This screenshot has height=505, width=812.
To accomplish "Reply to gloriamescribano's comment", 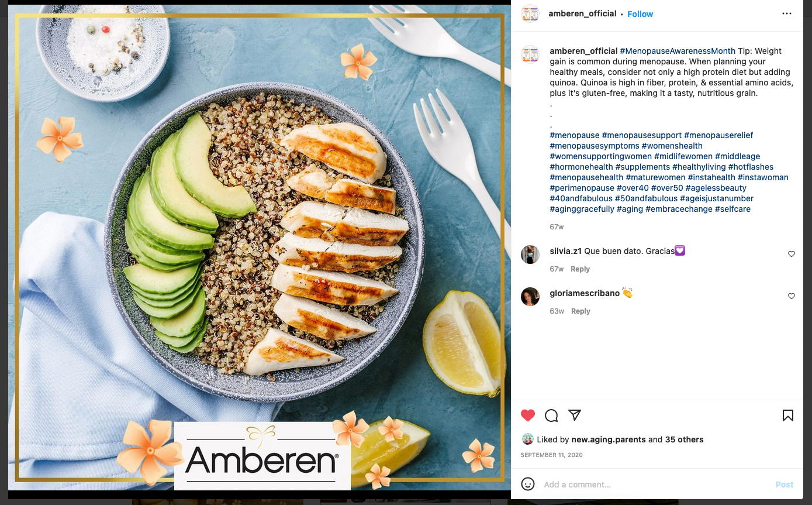I will pyautogui.click(x=581, y=311).
